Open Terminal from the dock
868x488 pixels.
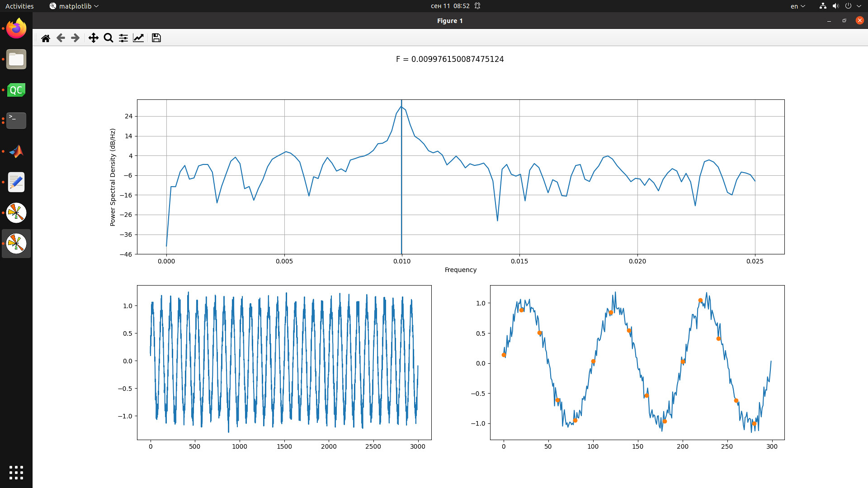16,121
